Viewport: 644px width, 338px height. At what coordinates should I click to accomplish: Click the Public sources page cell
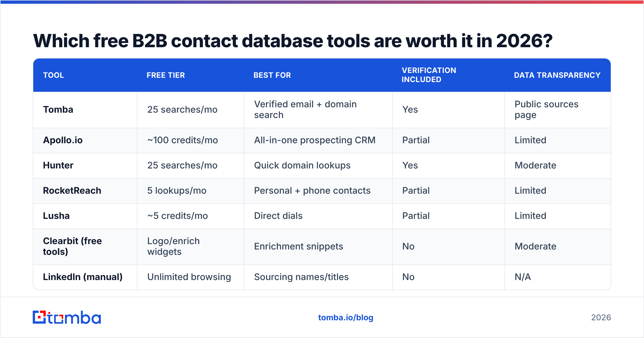click(558, 110)
